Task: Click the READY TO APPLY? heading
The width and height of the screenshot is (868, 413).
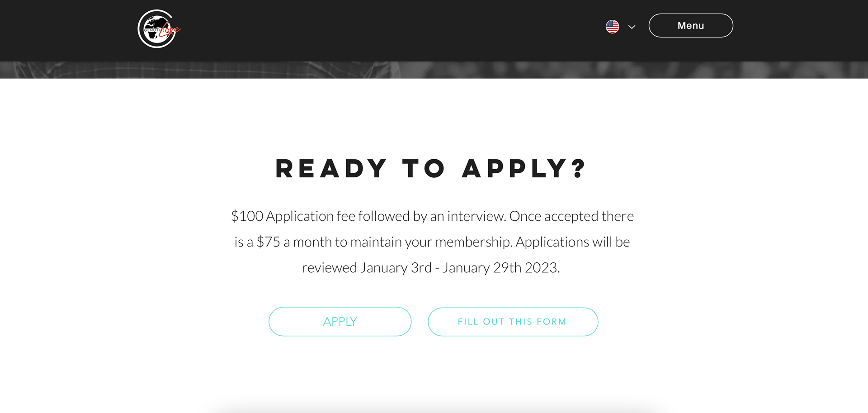Action: (431, 169)
